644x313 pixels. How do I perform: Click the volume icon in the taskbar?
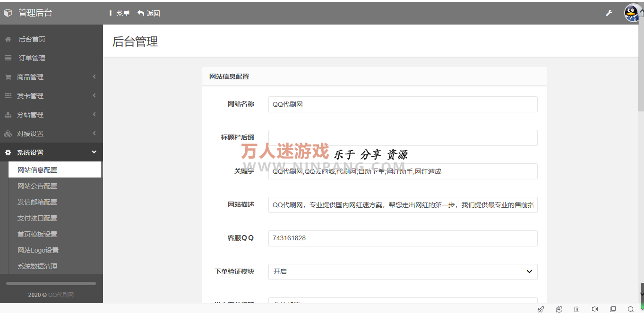pos(595,309)
